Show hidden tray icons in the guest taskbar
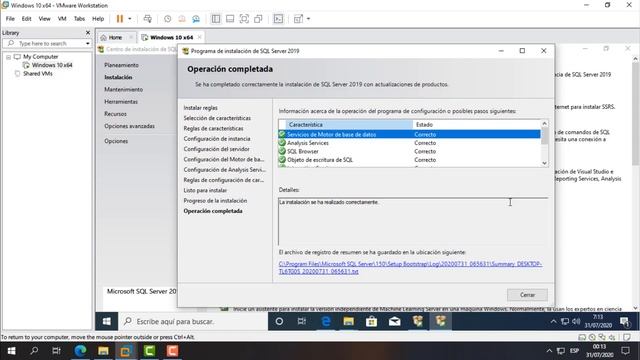640x360 pixels. pyautogui.click(x=553, y=322)
